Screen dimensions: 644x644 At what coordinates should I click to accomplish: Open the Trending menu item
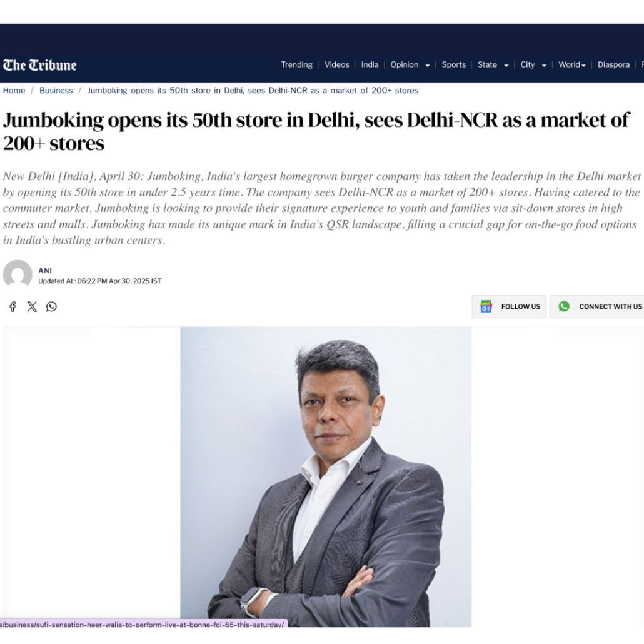[296, 65]
